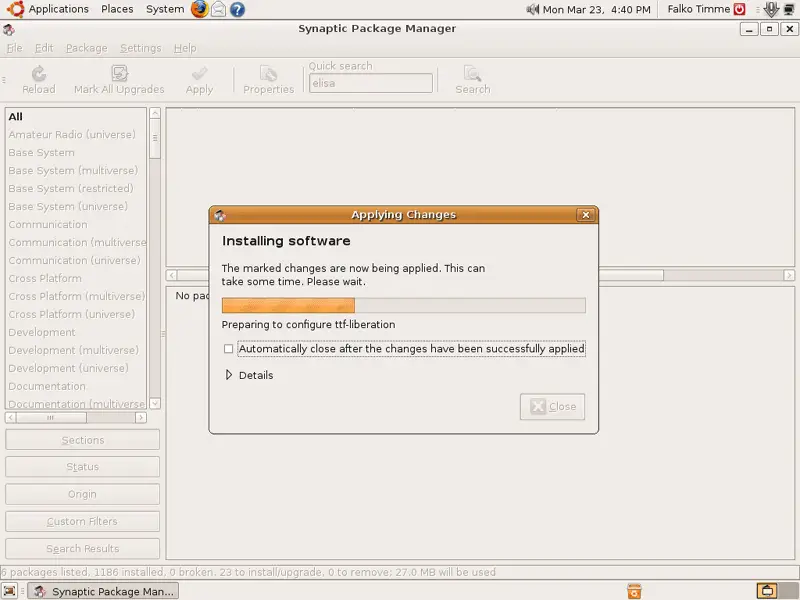Click the red power icon
The height and width of the screenshot is (600, 800).
pos(739,9)
